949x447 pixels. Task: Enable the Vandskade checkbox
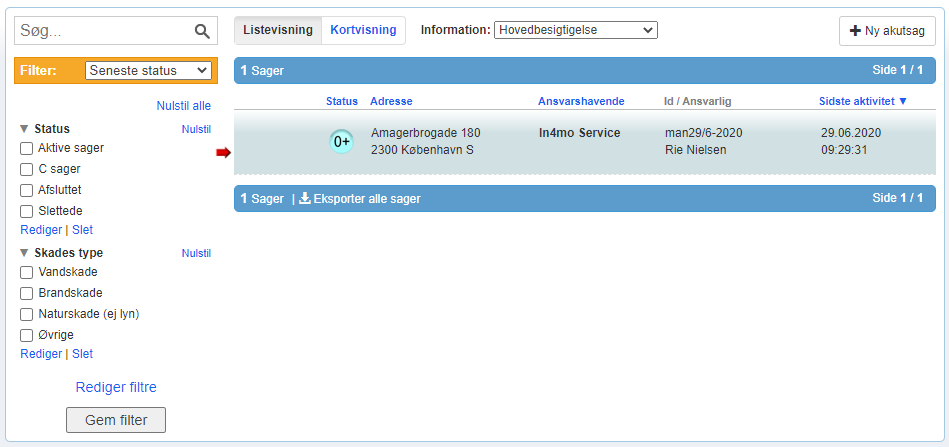coord(27,272)
